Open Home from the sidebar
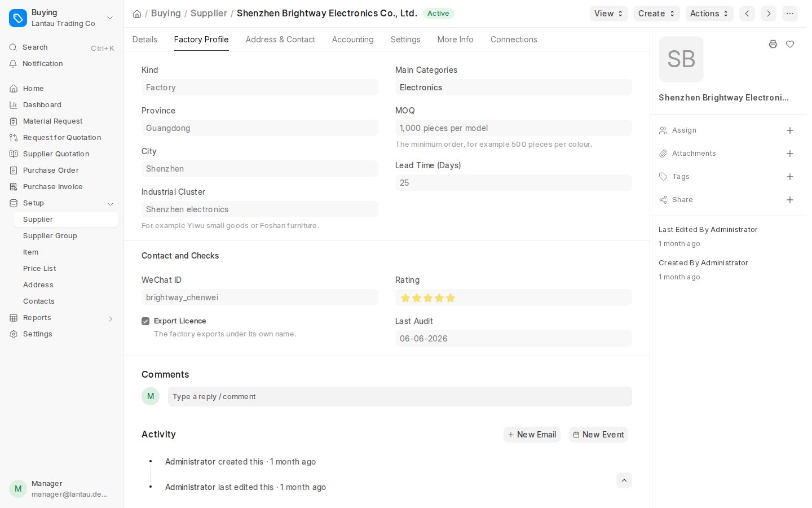 [61, 89]
